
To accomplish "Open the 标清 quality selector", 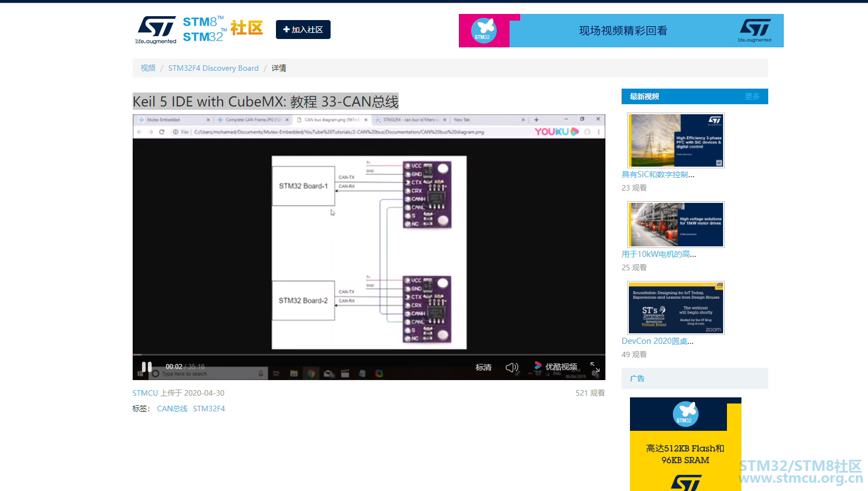I will point(483,367).
